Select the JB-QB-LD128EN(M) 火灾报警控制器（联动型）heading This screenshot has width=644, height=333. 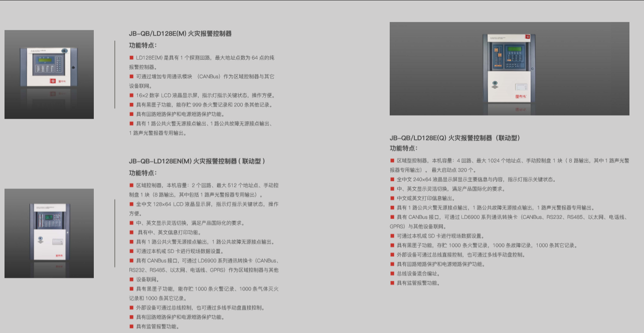[x=197, y=161]
